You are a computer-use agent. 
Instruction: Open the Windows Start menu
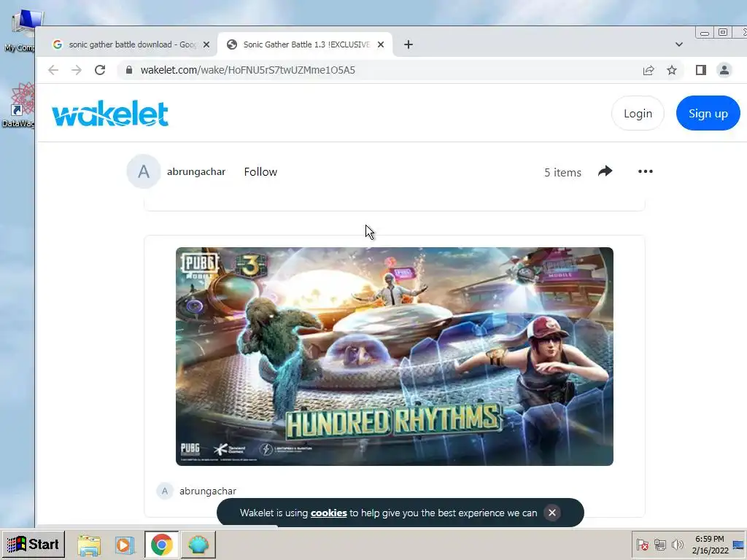pyautogui.click(x=33, y=544)
